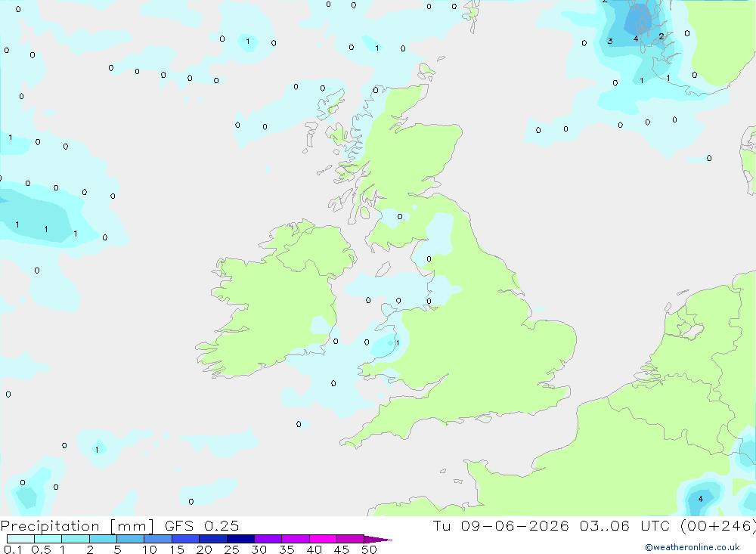Click the legend label '50'

click(x=370, y=549)
